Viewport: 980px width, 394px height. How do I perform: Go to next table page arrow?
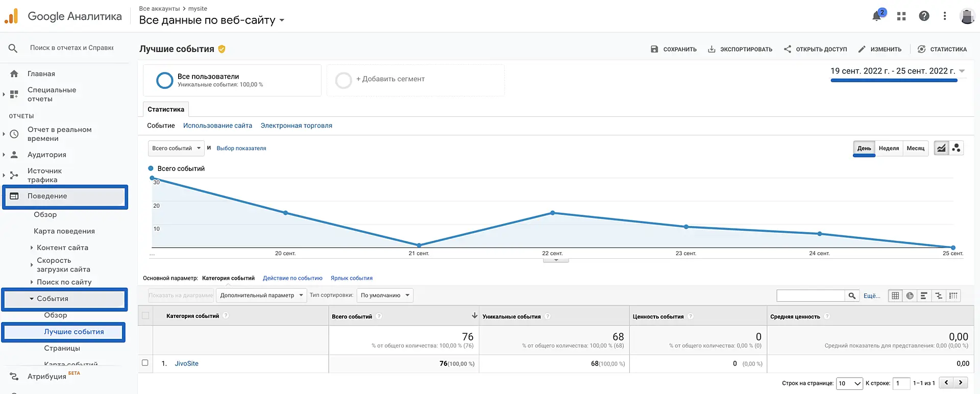(x=961, y=383)
